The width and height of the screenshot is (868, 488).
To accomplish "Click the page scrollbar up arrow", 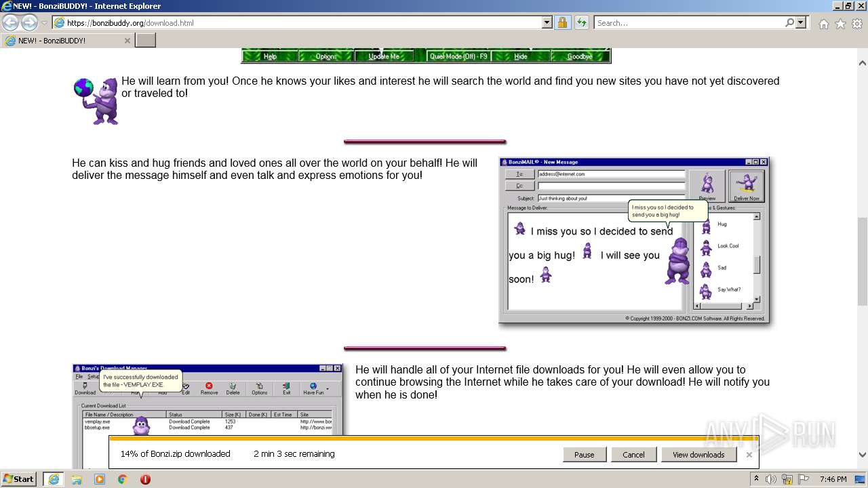I will [x=863, y=63].
